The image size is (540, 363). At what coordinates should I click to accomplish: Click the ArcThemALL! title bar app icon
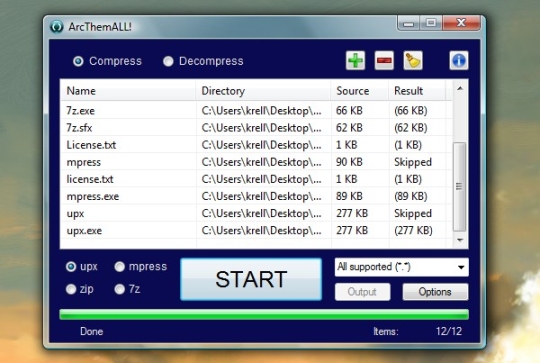pyautogui.click(x=57, y=27)
